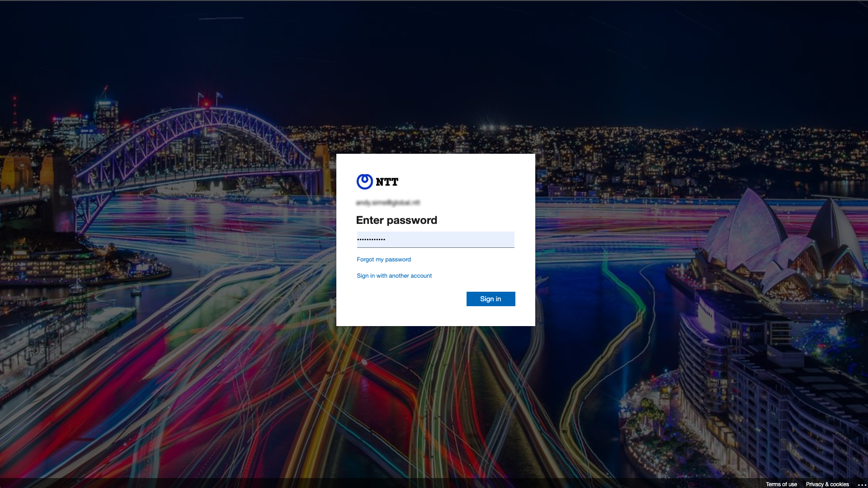Click the red beacon atop the bridge
Screen dimensions: 868x488
tap(207, 104)
